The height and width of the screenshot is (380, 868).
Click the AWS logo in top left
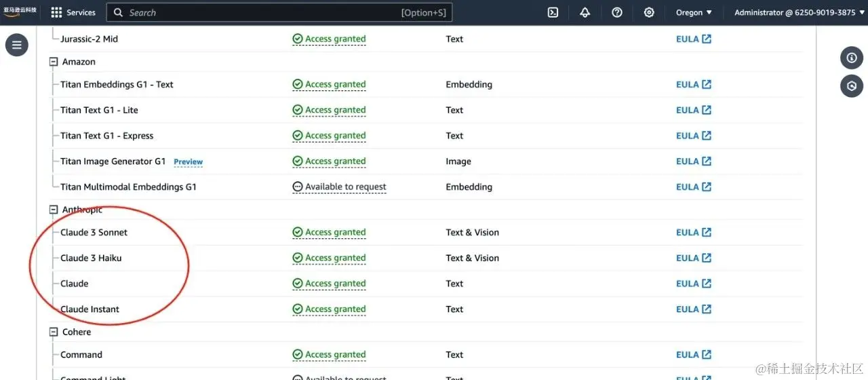coord(20,12)
